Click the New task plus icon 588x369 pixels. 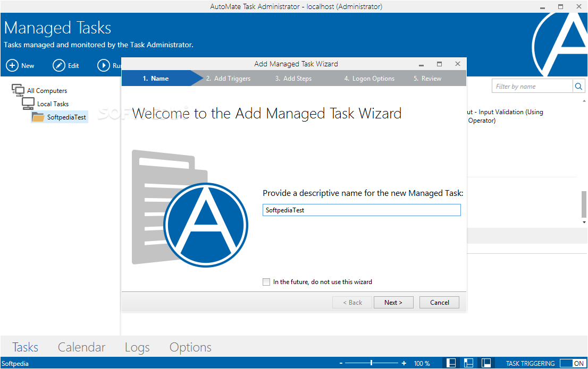(12, 65)
